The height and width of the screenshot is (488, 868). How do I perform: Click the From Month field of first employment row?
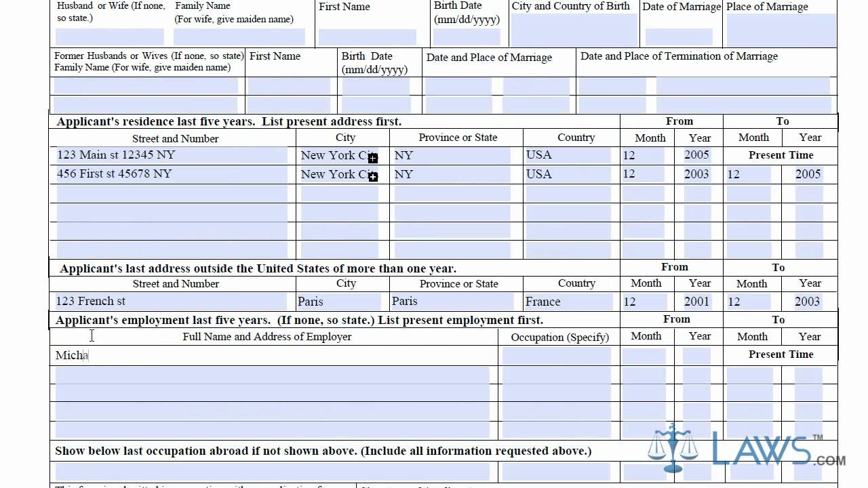[x=644, y=356]
